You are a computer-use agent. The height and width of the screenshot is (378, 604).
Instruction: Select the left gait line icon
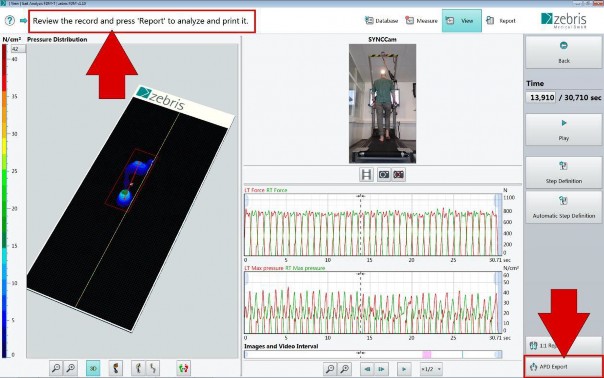pos(138,368)
